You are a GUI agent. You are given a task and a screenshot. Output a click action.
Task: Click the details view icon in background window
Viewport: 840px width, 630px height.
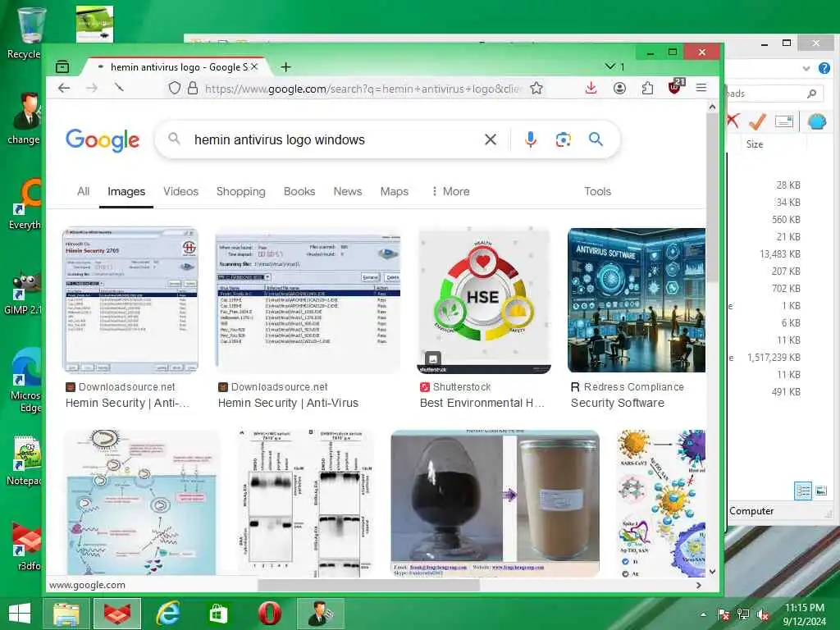(x=802, y=491)
